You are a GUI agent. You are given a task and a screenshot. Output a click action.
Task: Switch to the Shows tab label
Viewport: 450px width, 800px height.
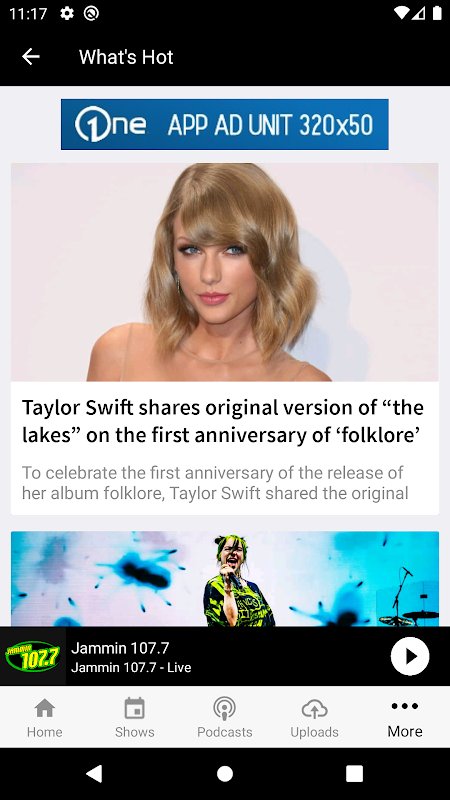[135, 732]
